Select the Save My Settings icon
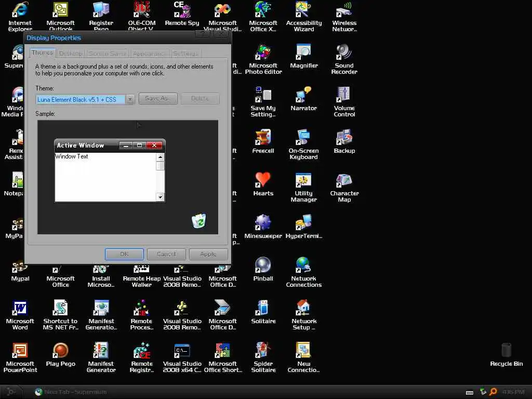The height and width of the screenshot is (399, 532). (x=263, y=102)
